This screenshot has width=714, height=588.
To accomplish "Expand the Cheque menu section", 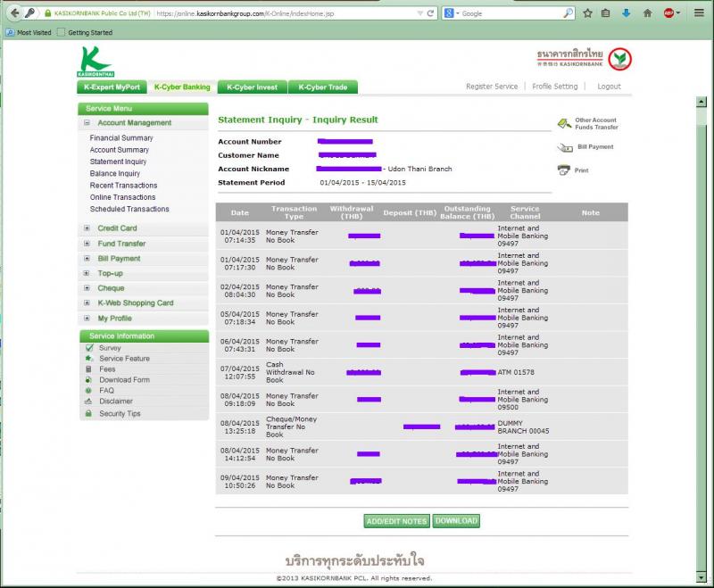I will pyautogui.click(x=87, y=288).
